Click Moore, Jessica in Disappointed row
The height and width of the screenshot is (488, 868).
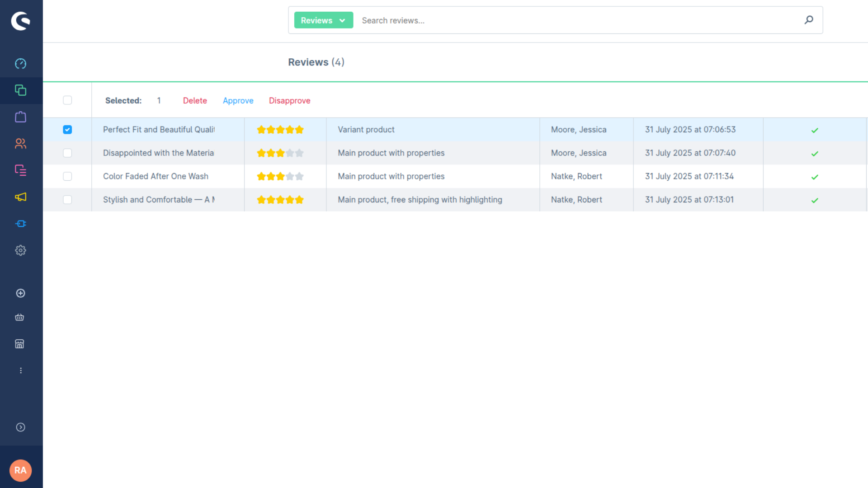[x=579, y=153]
